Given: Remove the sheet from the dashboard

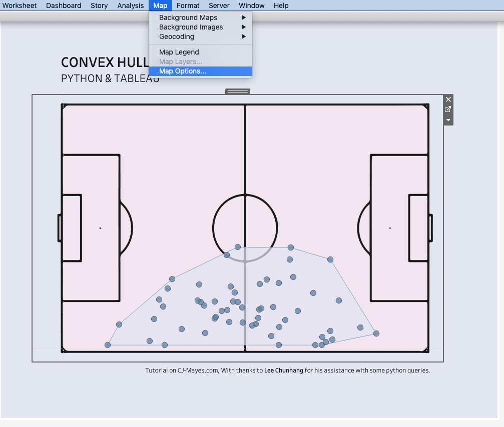Looking at the screenshot, I should (448, 99).
